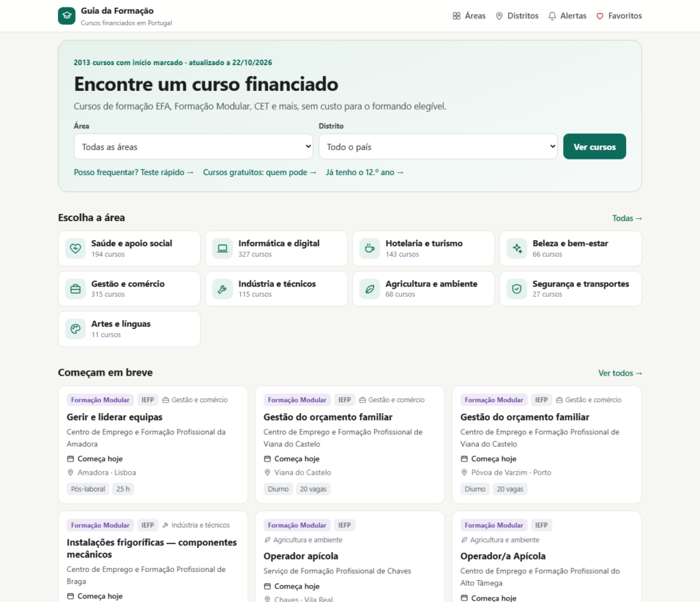Follow the Cursos gratuitos: quem pode link
This screenshot has width=700, height=602.
tap(259, 172)
